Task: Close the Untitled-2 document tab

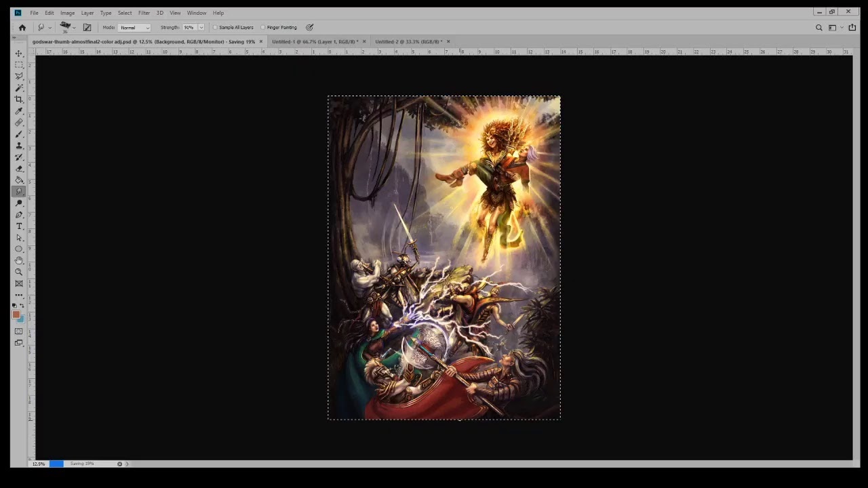Action: [x=448, y=41]
